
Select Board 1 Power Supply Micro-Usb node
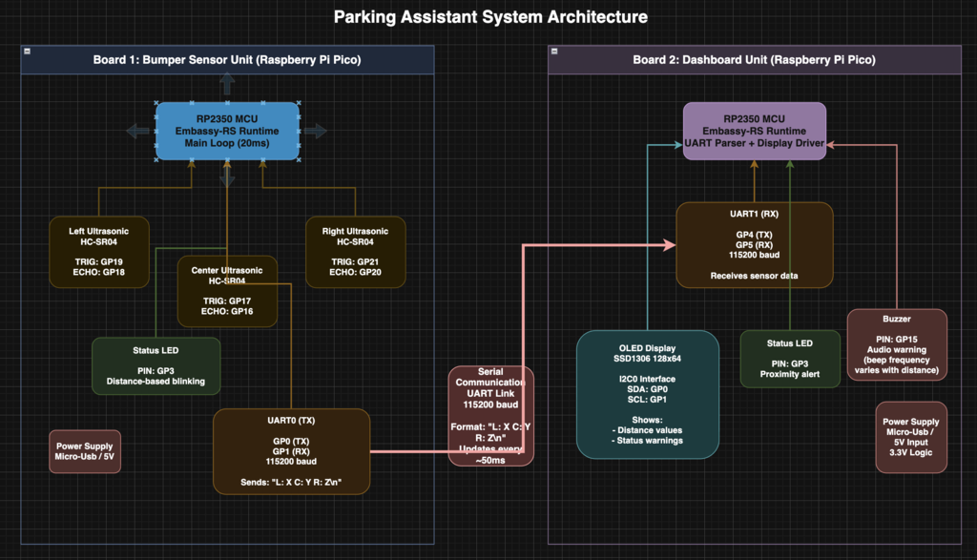point(84,449)
